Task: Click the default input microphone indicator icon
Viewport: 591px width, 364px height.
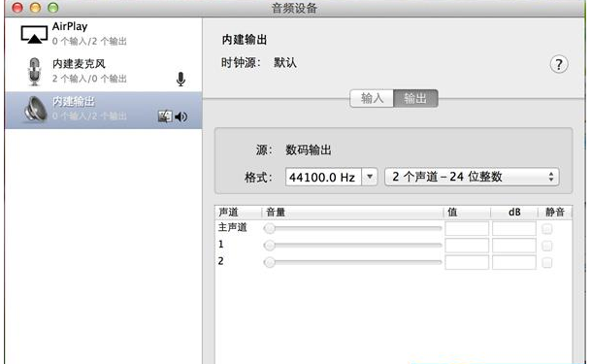Action: pos(181,80)
